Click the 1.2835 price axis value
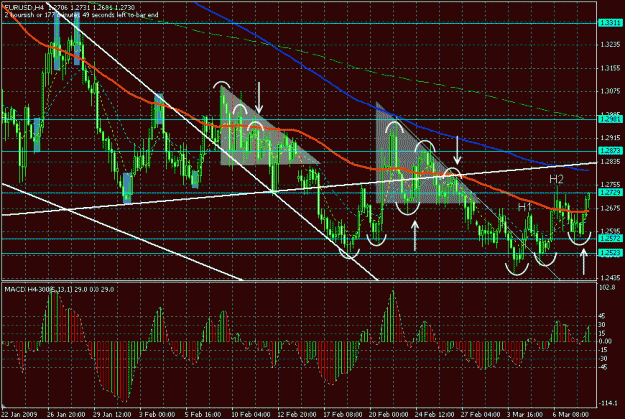The image size is (625, 419). pos(610,161)
